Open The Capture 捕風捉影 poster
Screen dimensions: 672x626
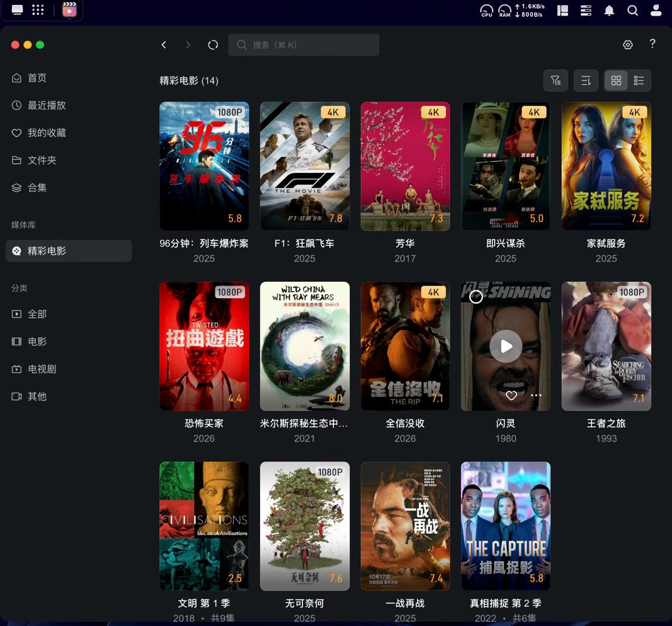[506, 526]
